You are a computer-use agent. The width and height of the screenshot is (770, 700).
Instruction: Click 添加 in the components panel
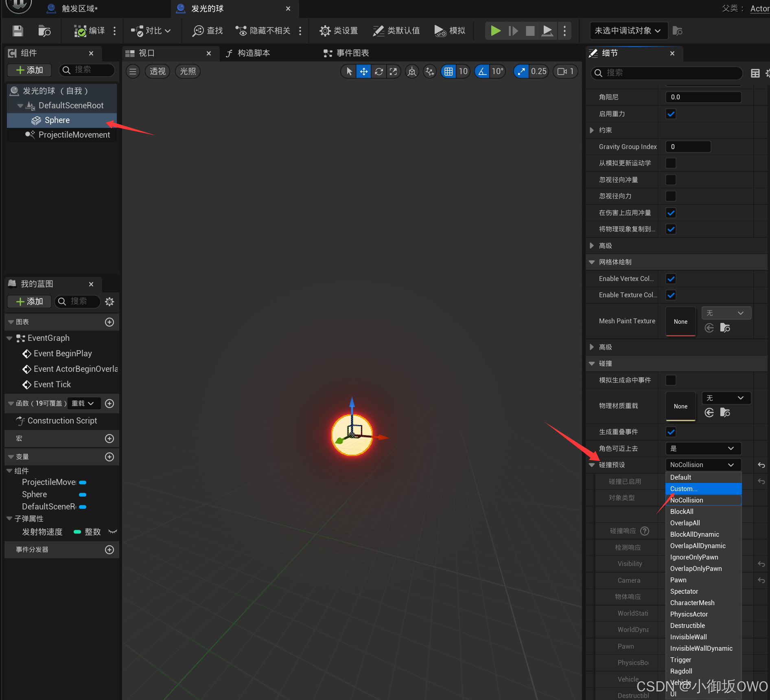coord(29,70)
